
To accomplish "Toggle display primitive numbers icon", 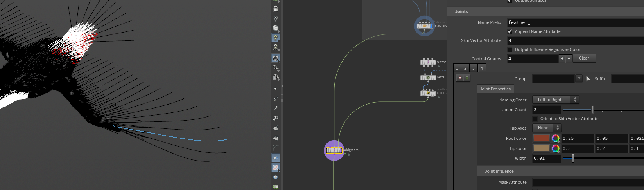I will point(276,138).
